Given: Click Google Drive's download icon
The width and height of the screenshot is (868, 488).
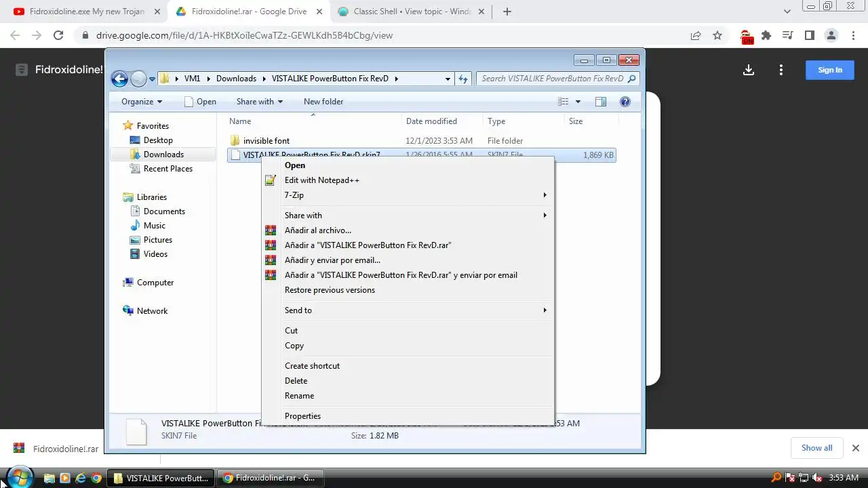Looking at the screenshot, I should [749, 70].
